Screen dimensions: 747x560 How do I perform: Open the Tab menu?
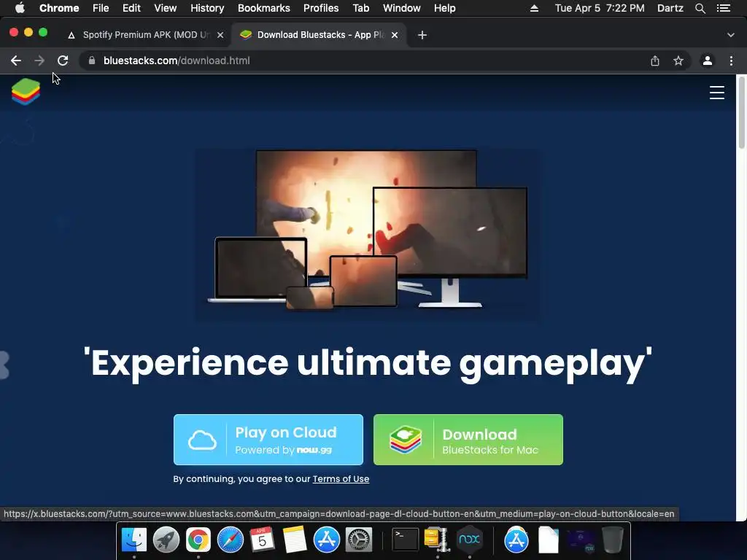click(360, 8)
